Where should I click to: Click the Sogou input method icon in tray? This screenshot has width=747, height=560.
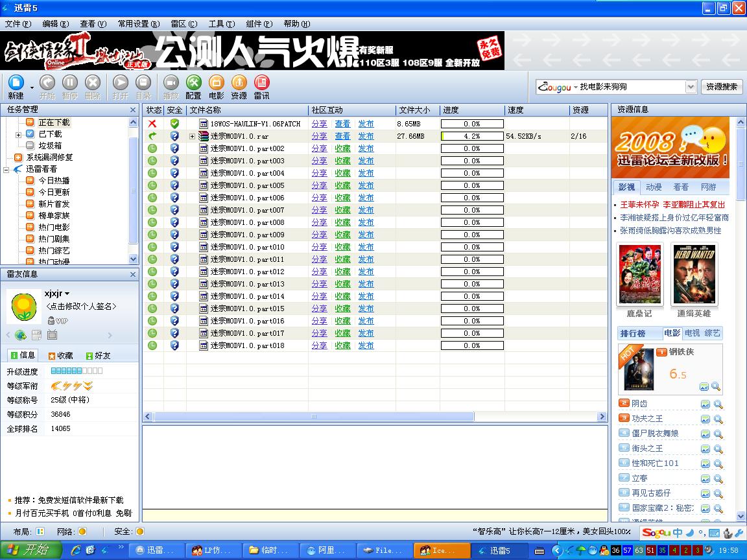[656, 533]
